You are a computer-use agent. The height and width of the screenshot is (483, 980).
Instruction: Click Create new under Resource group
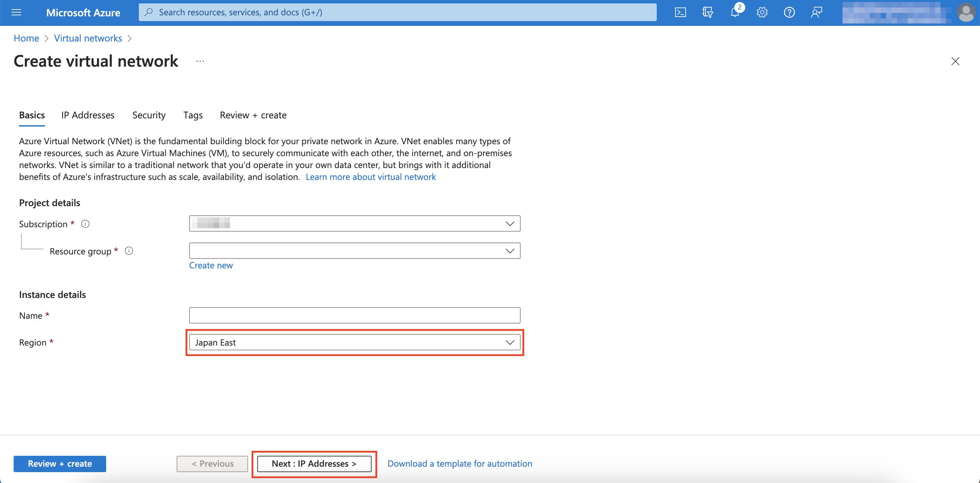(211, 265)
